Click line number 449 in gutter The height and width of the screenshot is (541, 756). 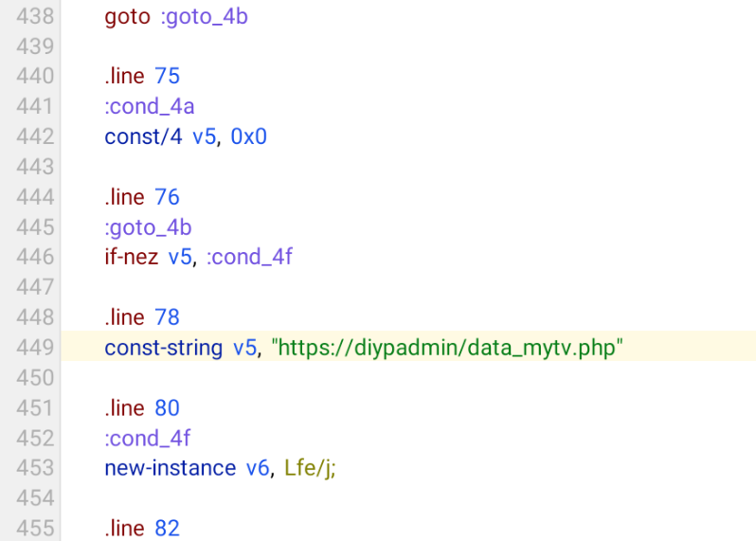[35, 347]
